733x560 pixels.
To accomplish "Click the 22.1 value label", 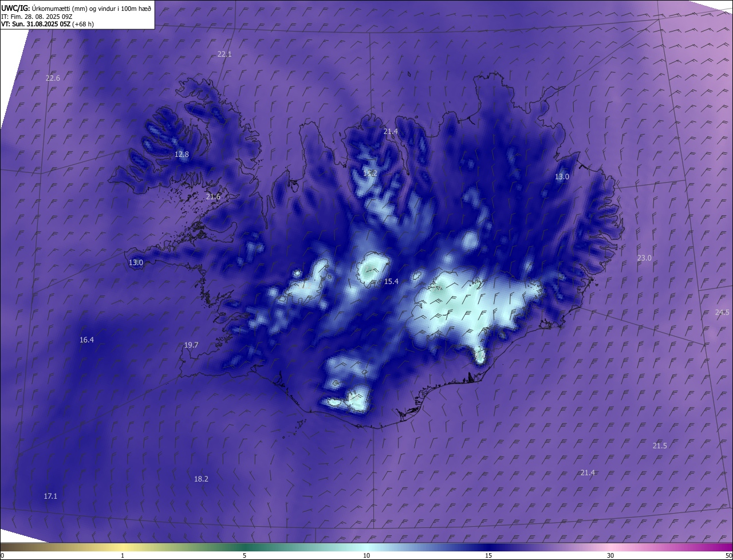I will point(224,54).
